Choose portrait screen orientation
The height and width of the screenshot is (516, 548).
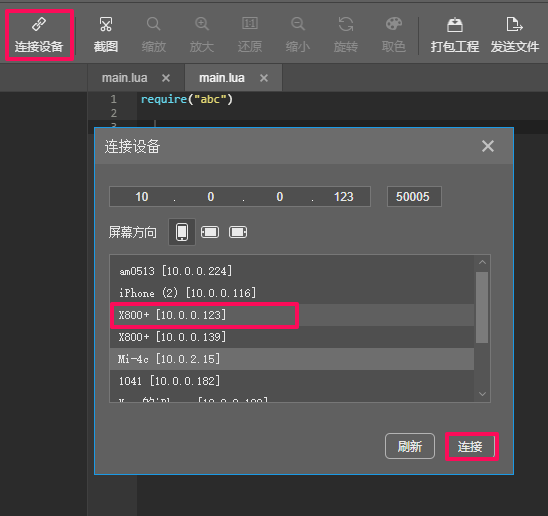182,232
